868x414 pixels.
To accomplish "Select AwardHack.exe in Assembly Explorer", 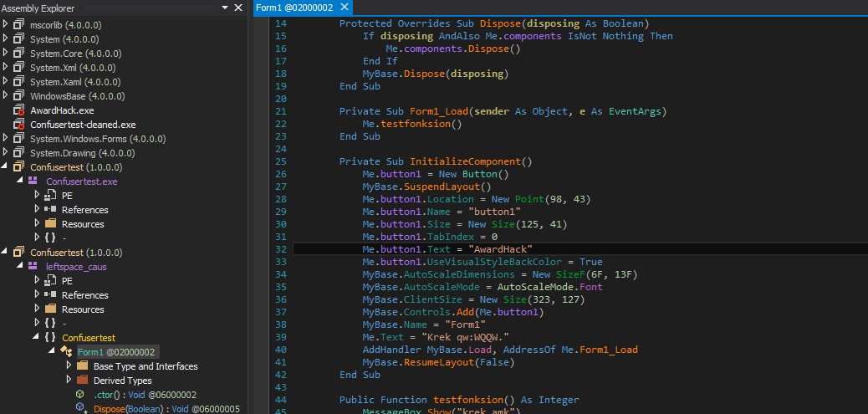I will pyautogui.click(x=62, y=110).
